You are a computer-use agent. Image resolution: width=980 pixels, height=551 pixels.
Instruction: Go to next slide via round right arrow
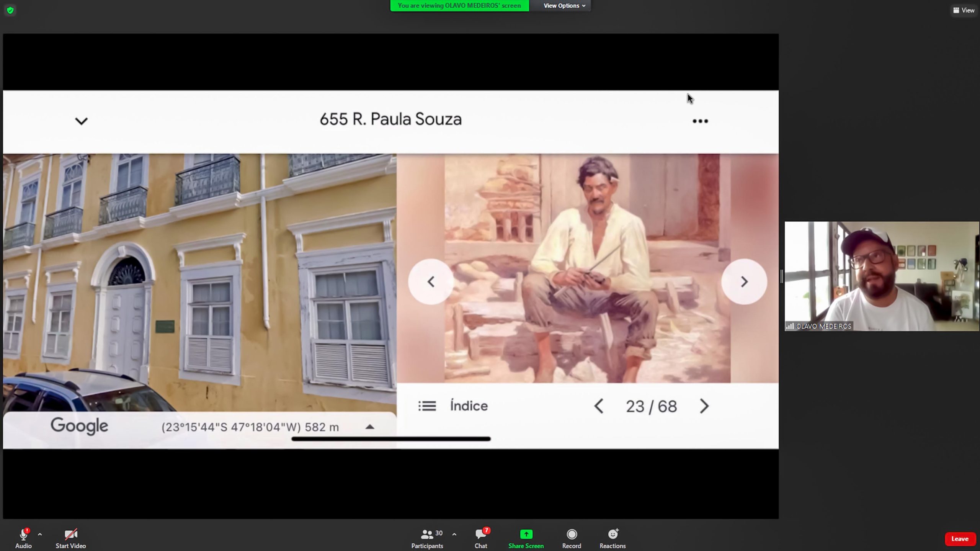744,282
